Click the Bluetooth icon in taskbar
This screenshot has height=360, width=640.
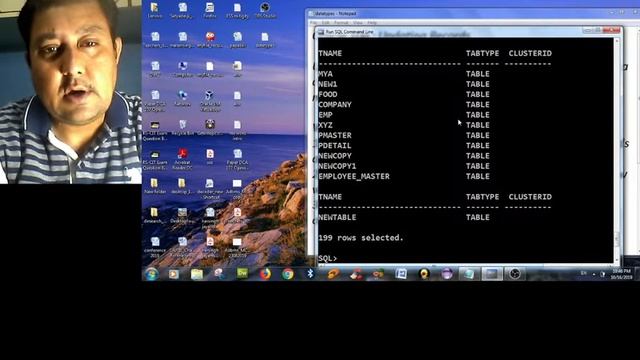click(x=310, y=273)
